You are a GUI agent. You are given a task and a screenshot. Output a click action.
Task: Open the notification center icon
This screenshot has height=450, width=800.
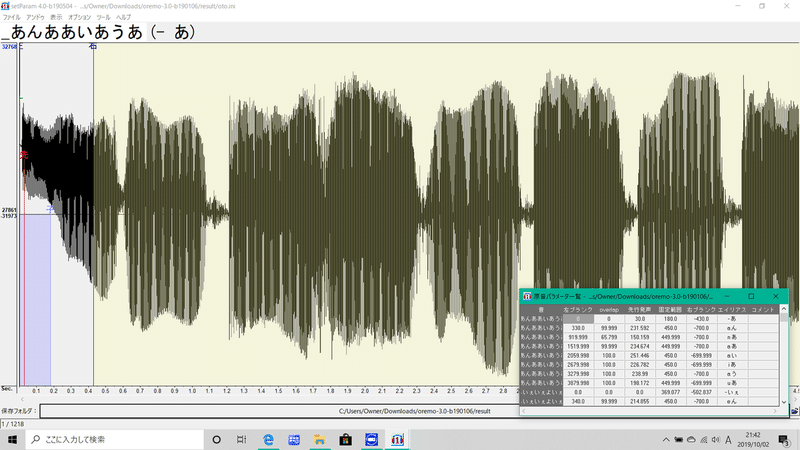click(784, 440)
